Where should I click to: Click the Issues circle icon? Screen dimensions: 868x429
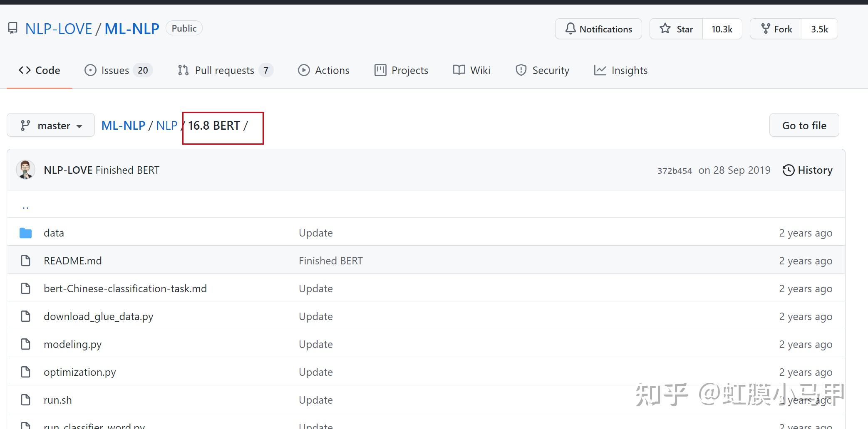[x=90, y=70]
